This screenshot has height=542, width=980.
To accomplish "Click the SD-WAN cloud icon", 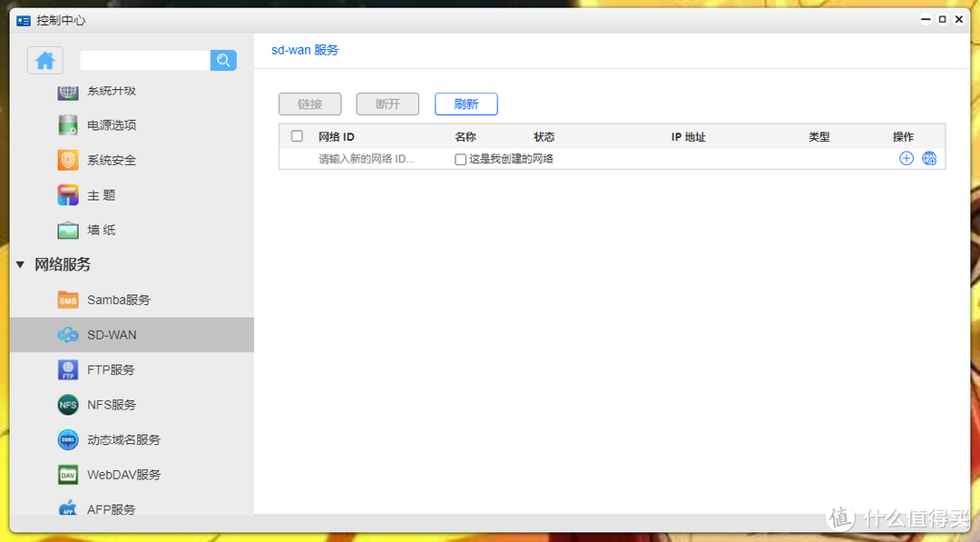I will (x=67, y=334).
